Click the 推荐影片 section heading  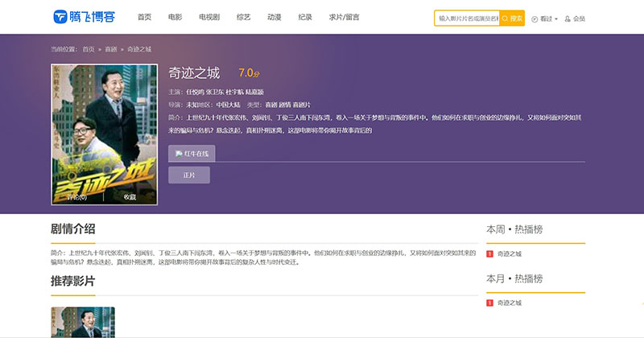pyautogui.click(x=73, y=281)
